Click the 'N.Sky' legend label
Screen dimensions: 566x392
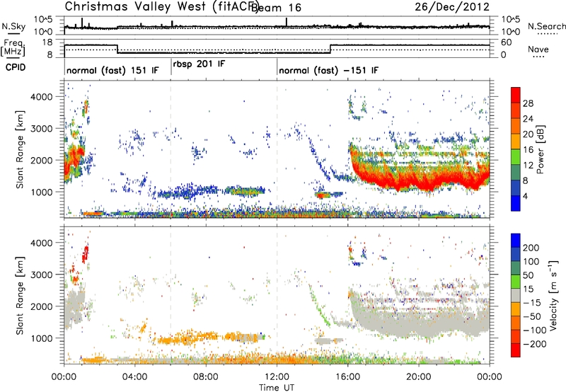coord(13,26)
